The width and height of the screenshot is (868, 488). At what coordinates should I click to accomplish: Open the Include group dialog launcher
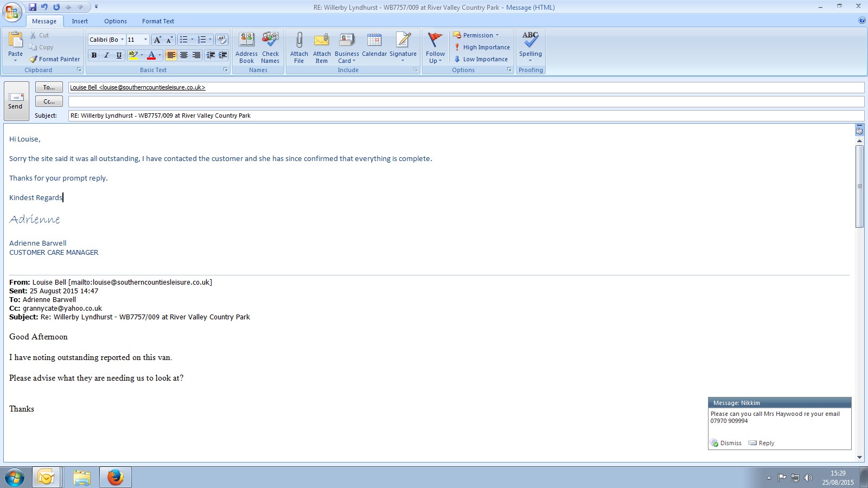click(x=415, y=70)
